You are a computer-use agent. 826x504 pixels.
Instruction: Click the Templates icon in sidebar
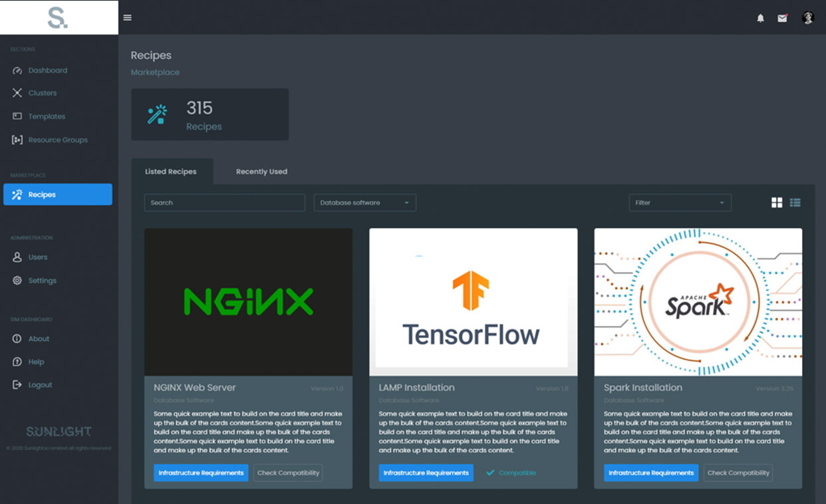pyautogui.click(x=17, y=116)
